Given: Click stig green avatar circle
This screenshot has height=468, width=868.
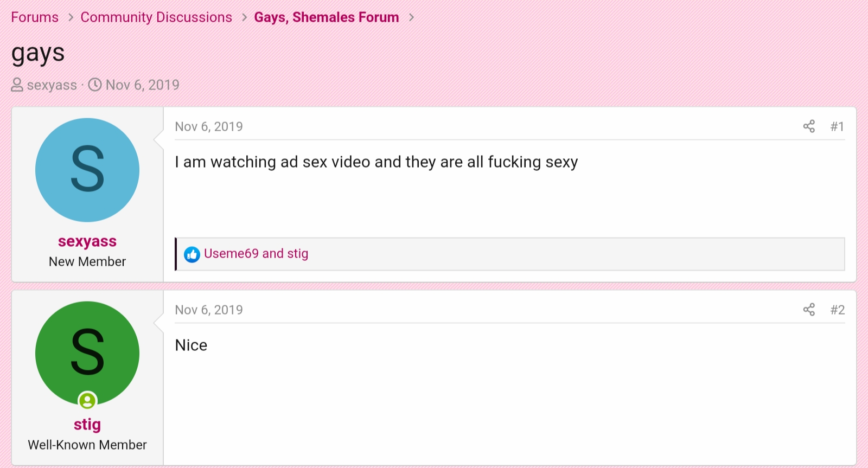Looking at the screenshot, I should [87, 353].
